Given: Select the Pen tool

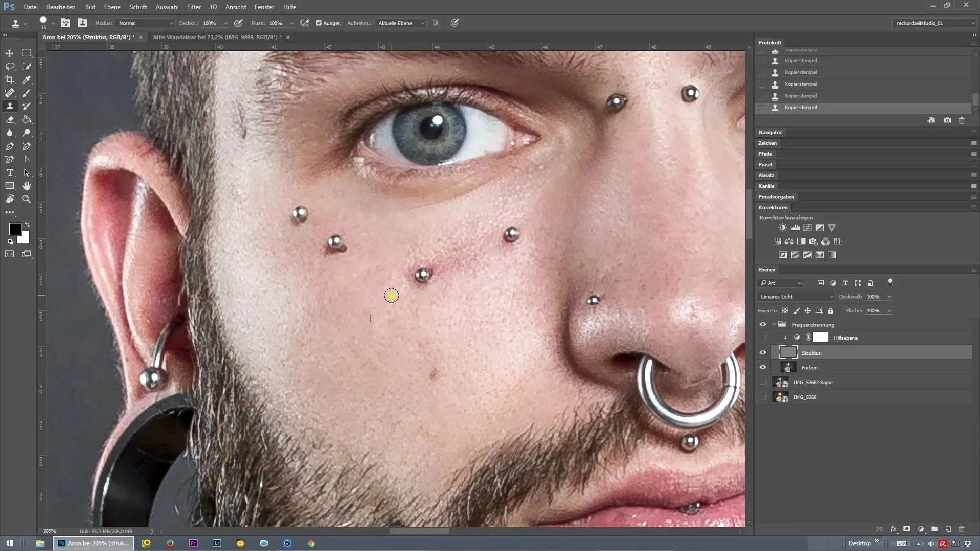Looking at the screenshot, I should (x=10, y=146).
